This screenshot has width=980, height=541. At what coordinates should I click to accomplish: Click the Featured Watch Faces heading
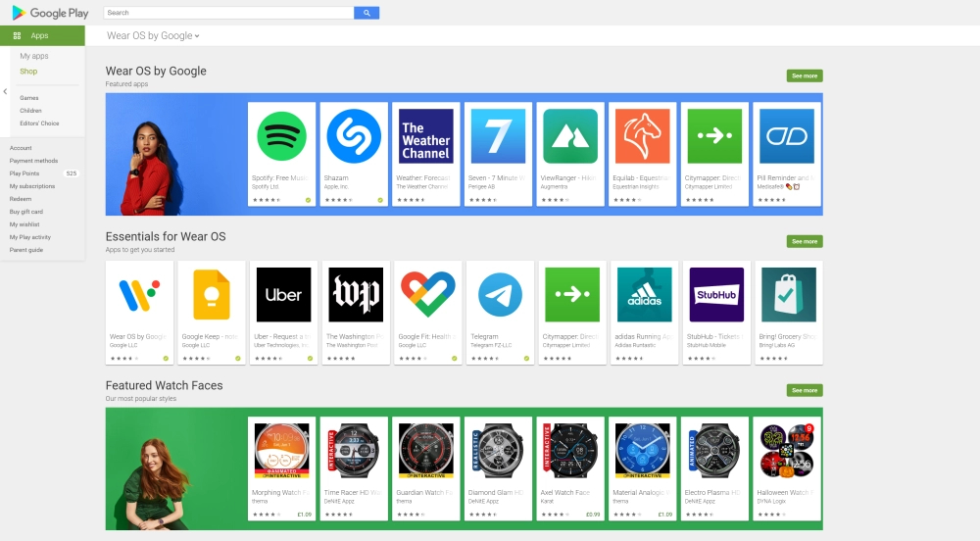click(164, 385)
